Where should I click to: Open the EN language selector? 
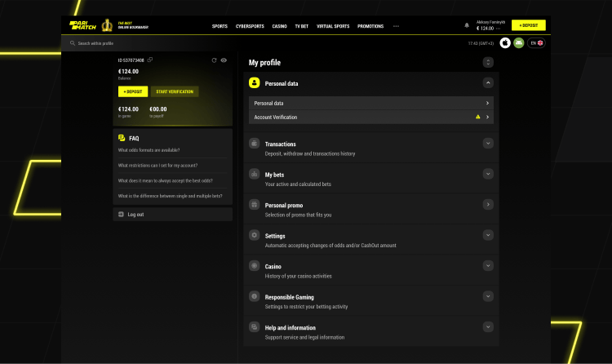coord(536,42)
